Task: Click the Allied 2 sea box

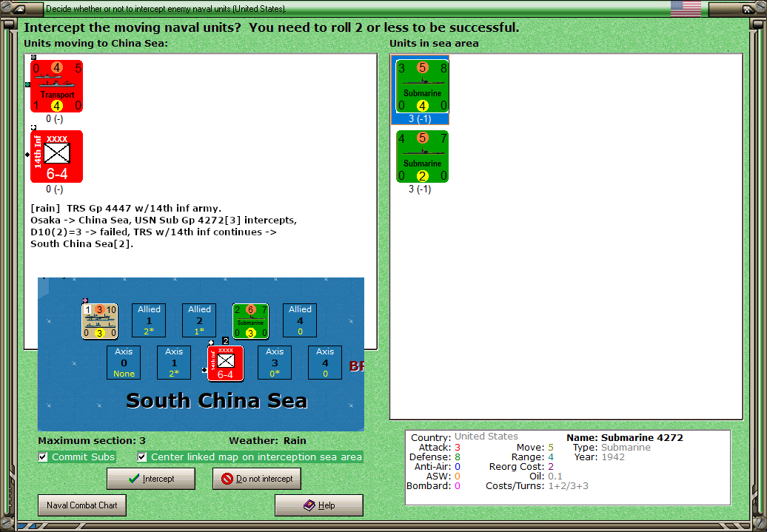Action: pyautogui.click(x=199, y=320)
